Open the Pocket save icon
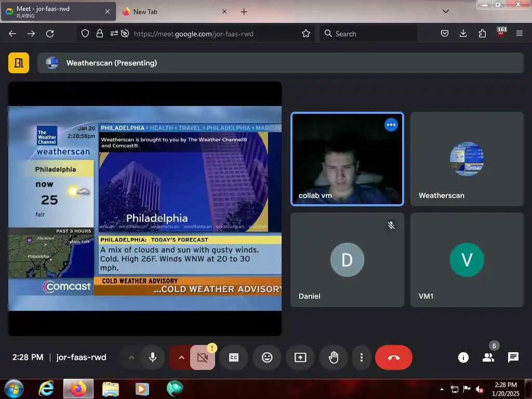This screenshot has height=399, width=532. [x=445, y=33]
